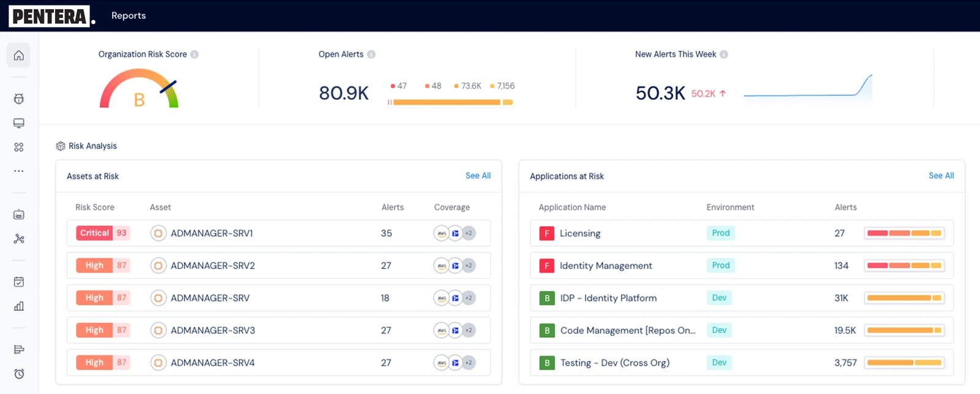
Task: Sort by Environment column header
Action: pyautogui.click(x=730, y=207)
